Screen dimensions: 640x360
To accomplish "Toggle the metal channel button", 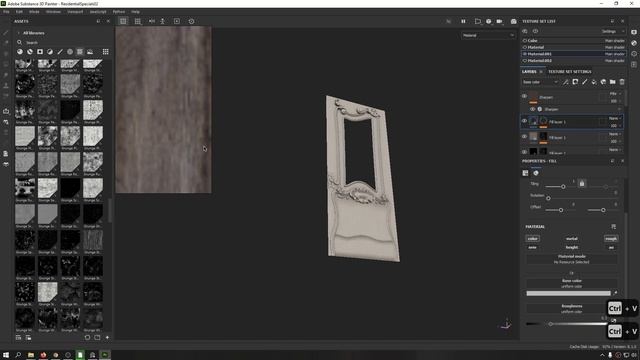I will click(x=571, y=238).
